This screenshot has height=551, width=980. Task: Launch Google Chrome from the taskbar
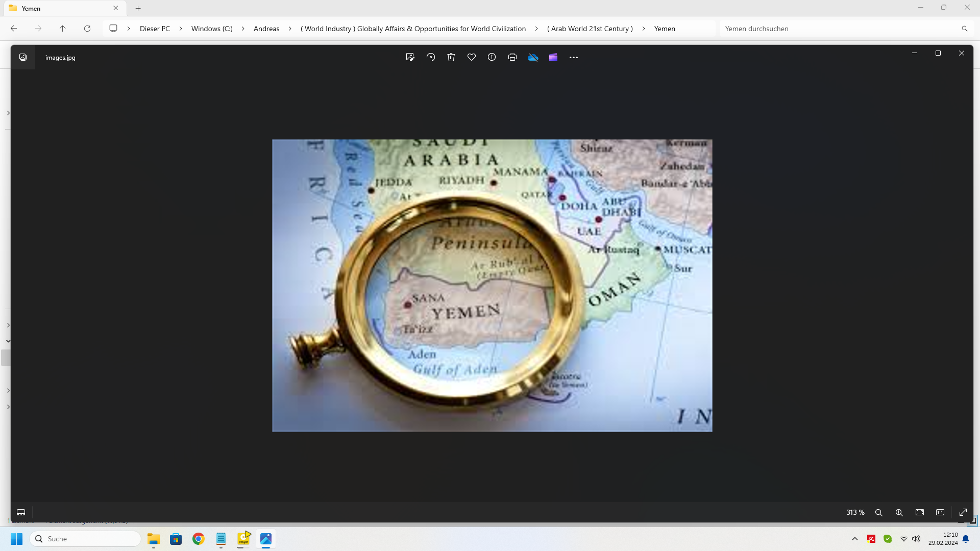click(x=199, y=539)
